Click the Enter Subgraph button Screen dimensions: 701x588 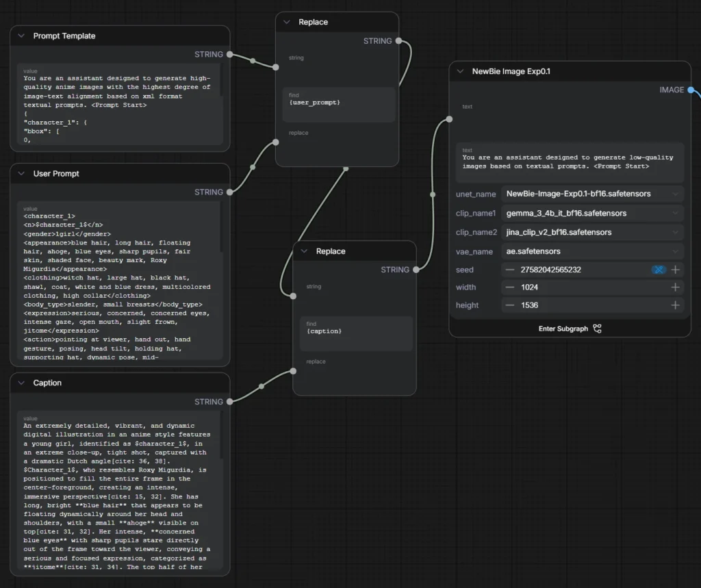tap(570, 329)
